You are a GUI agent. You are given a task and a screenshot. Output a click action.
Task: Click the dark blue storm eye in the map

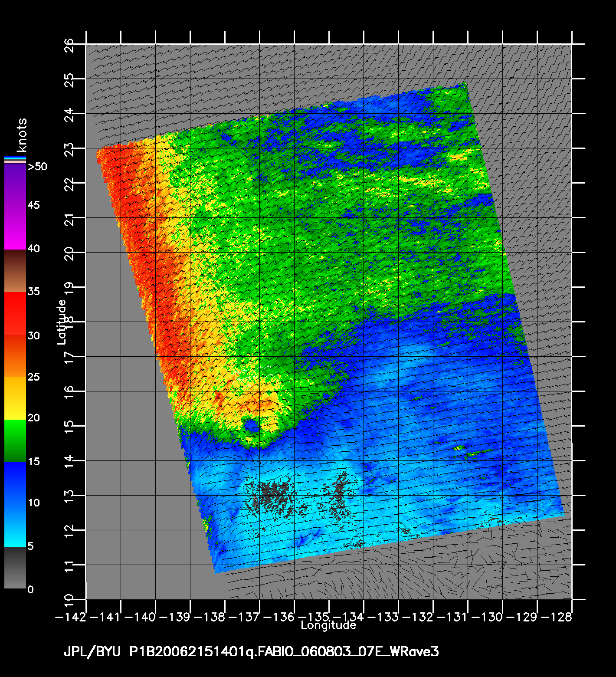tap(252, 425)
